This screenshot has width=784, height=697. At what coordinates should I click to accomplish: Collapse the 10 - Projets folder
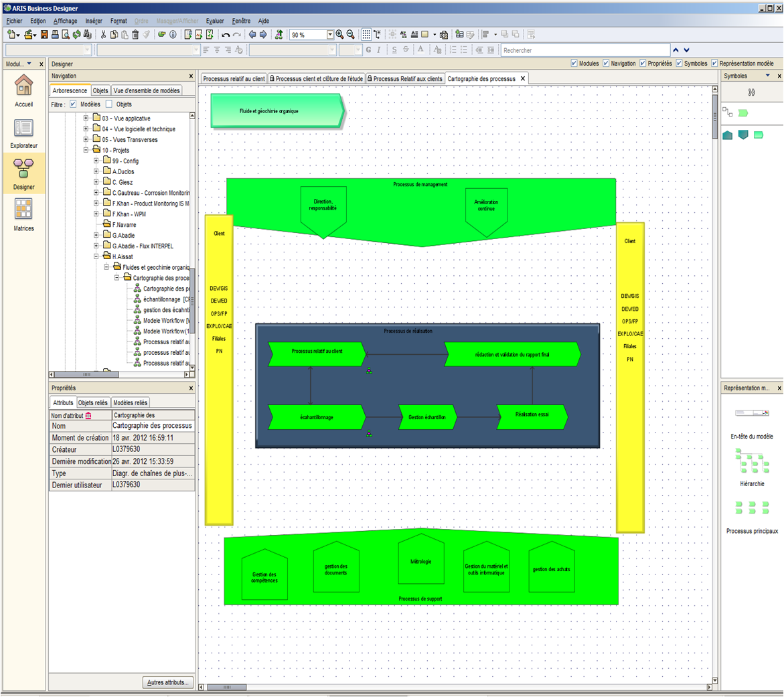(86, 151)
